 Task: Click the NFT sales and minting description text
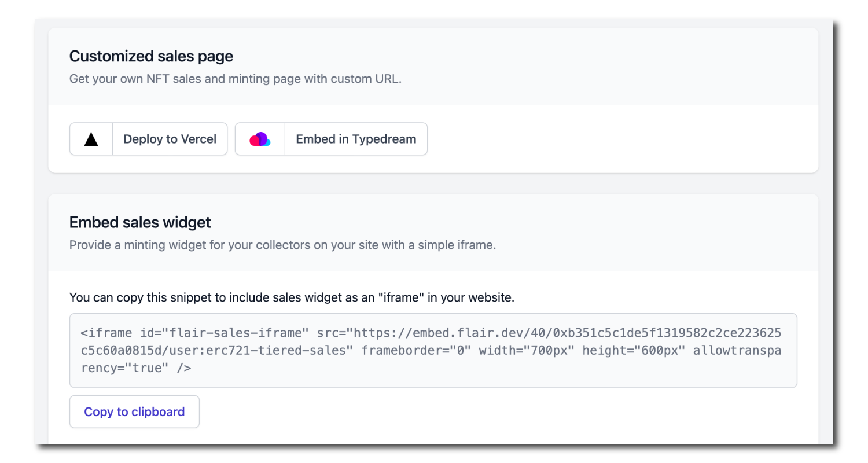(x=235, y=79)
